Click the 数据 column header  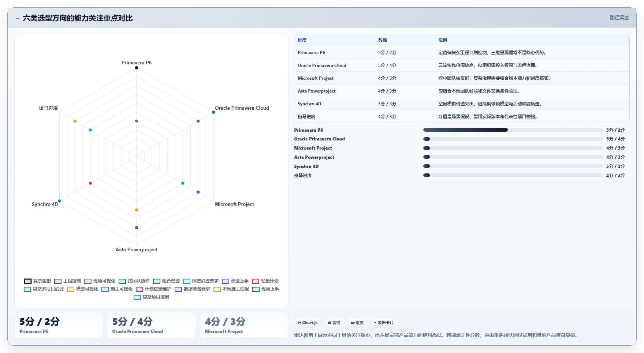click(383, 40)
